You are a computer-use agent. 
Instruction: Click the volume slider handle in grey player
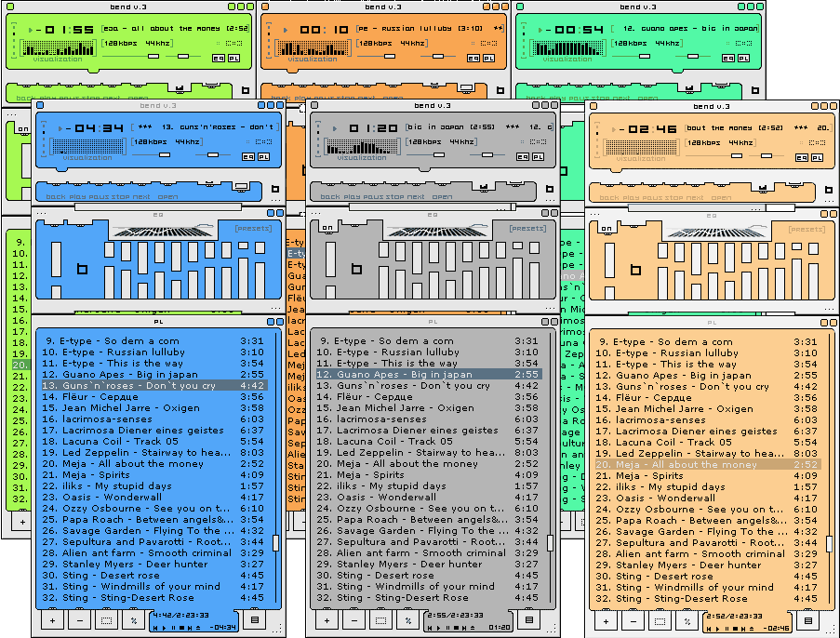(439, 154)
